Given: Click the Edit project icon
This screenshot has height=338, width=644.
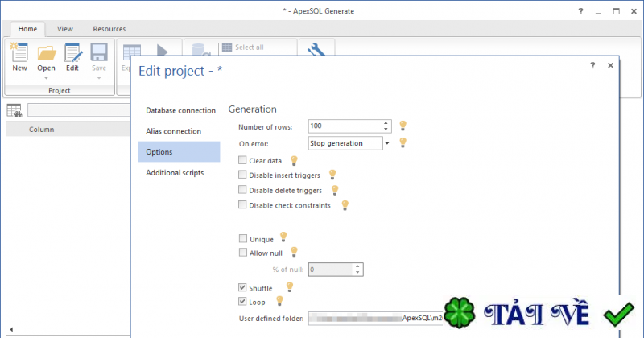Looking at the screenshot, I should tap(72, 54).
